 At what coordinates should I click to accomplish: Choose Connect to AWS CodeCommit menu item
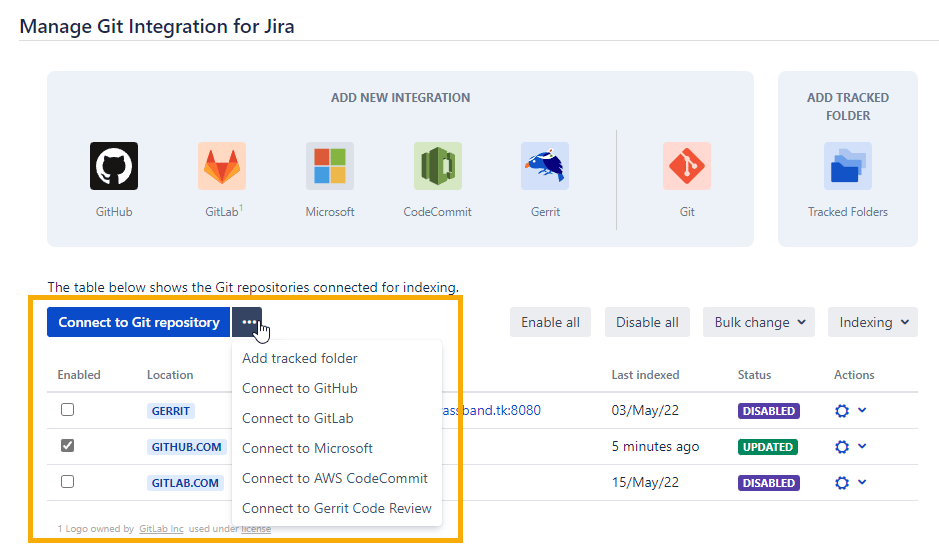337,478
